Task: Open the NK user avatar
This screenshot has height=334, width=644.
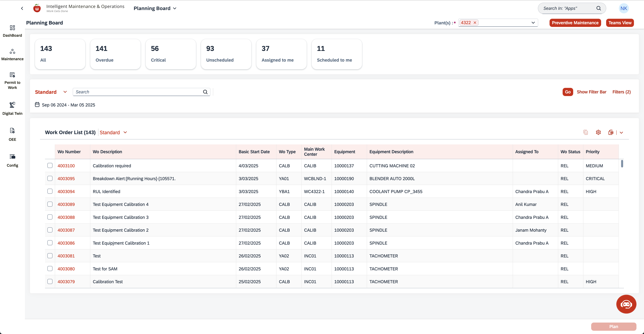Action: (x=623, y=8)
